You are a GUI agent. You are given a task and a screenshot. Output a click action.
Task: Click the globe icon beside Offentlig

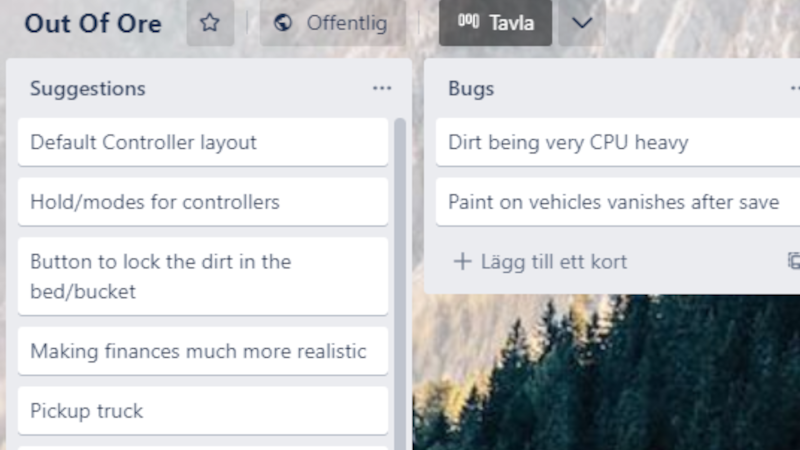pos(283,23)
